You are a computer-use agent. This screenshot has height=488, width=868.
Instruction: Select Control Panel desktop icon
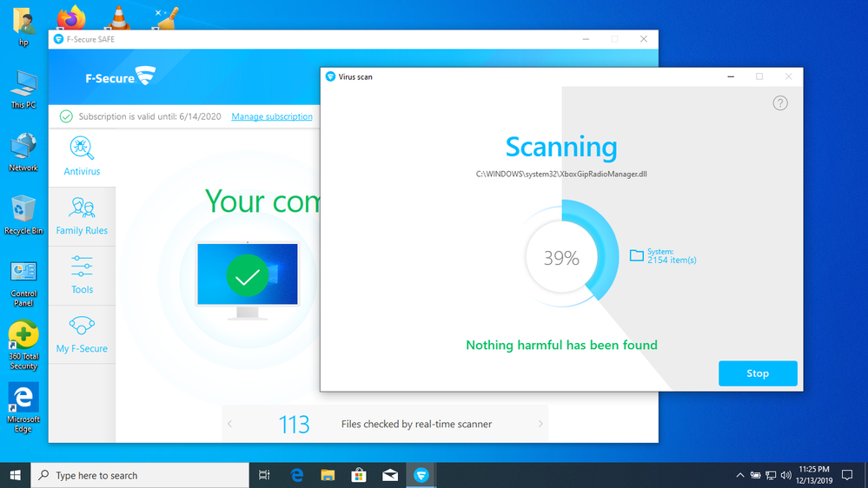(x=23, y=284)
